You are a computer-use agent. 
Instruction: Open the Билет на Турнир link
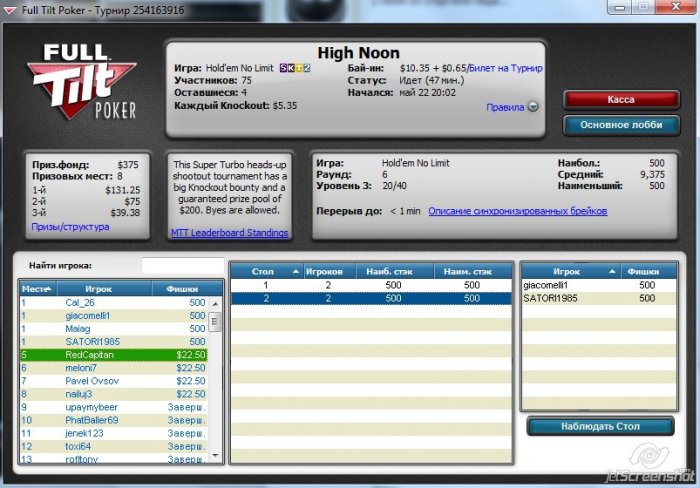(x=505, y=68)
